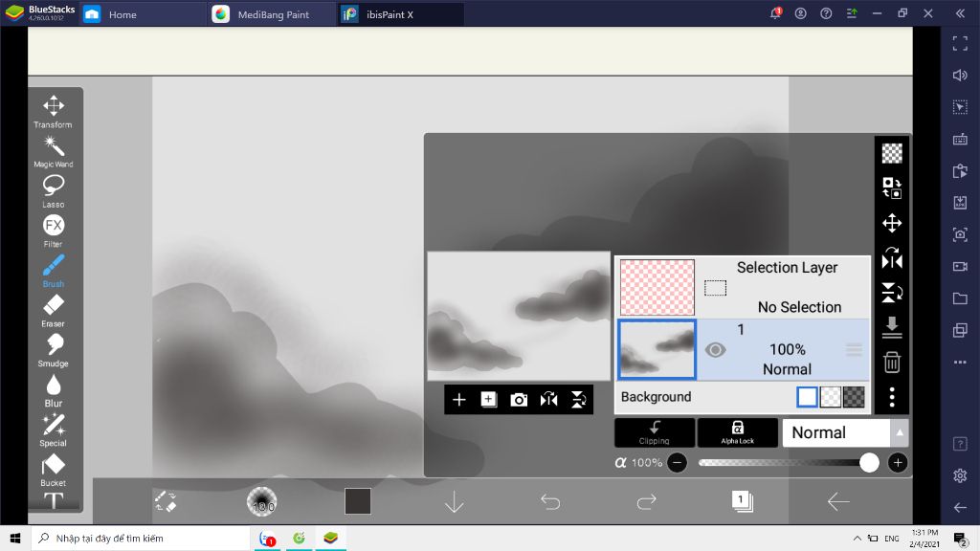Select the Magic Wand tool
The height and width of the screenshot is (551, 980).
(54, 152)
